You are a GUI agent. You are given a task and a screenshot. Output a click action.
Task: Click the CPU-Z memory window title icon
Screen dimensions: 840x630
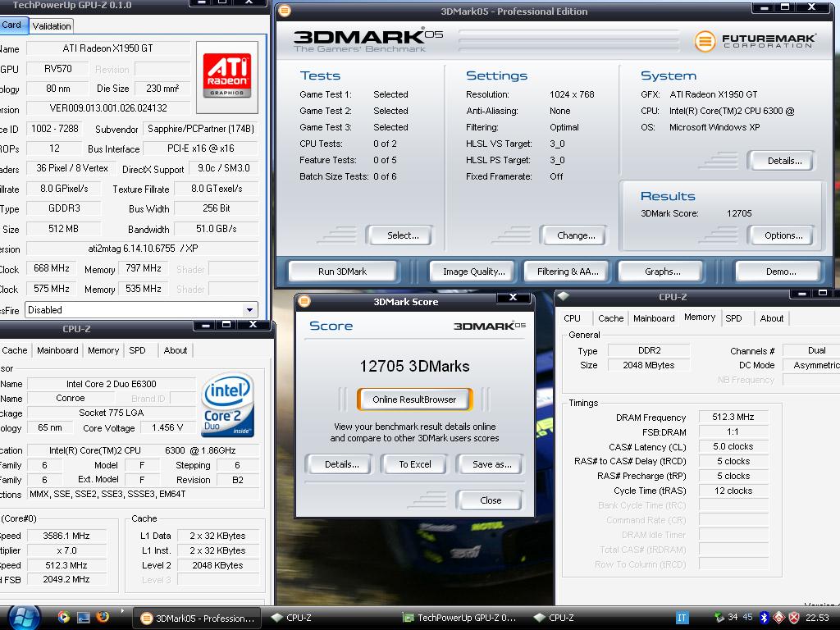(x=563, y=296)
